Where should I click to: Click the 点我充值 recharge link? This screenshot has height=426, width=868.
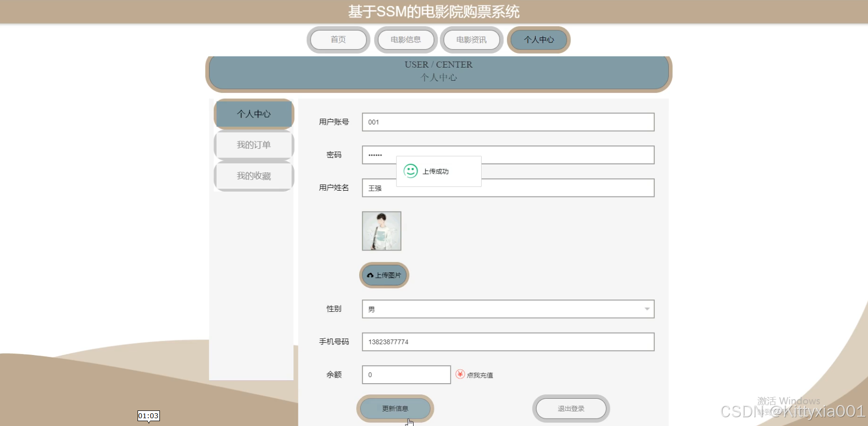(x=480, y=375)
